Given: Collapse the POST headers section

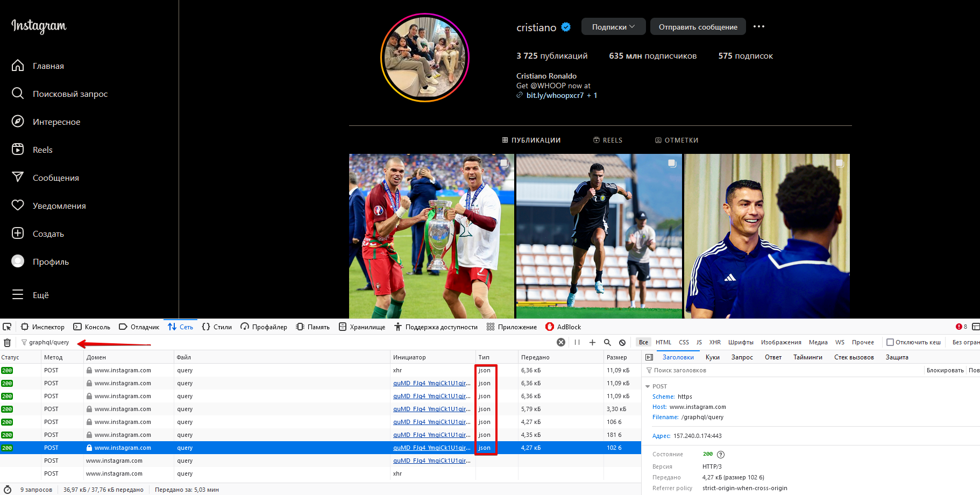Looking at the screenshot, I should point(648,386).
